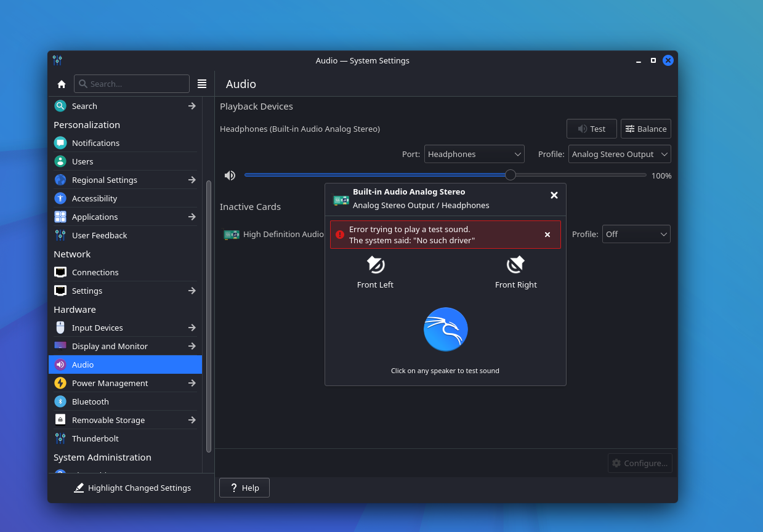Open the inactive card profile dropdown set to Off
The image size is (763, 532).
coord(636,234)
